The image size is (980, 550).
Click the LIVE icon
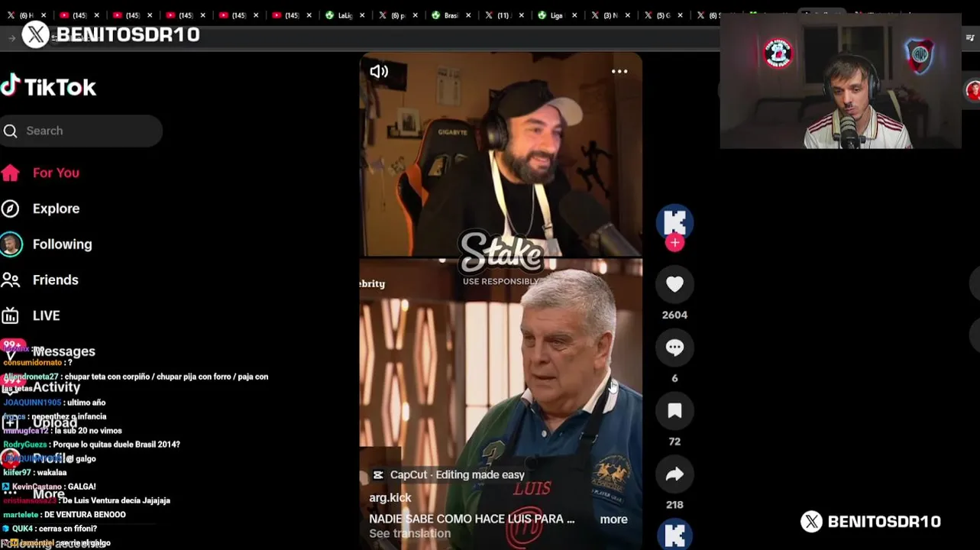(x=11, y=315)
